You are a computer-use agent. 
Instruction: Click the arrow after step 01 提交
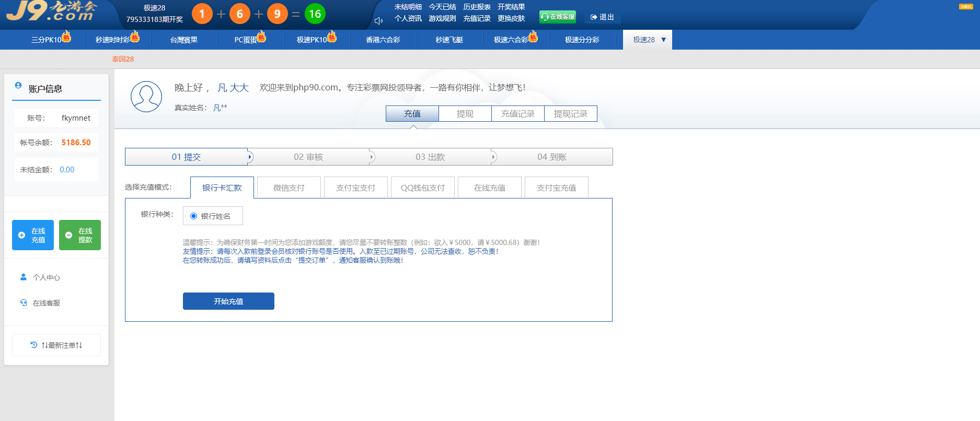(x=250, y=157)
